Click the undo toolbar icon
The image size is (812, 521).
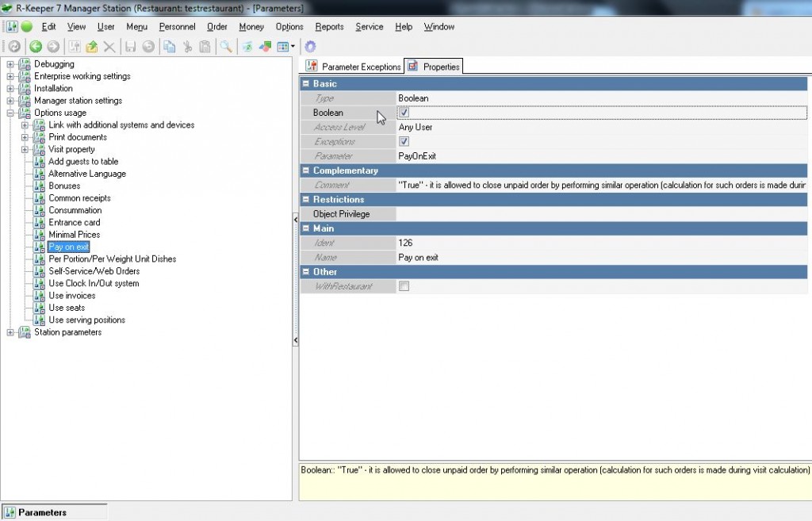point(148,47)
